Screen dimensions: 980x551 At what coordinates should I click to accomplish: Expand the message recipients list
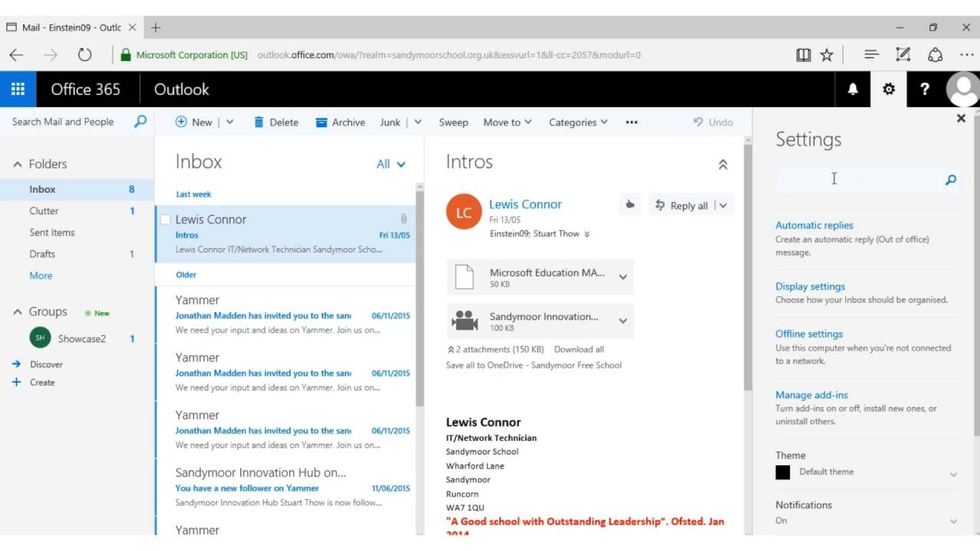[586, 234]
